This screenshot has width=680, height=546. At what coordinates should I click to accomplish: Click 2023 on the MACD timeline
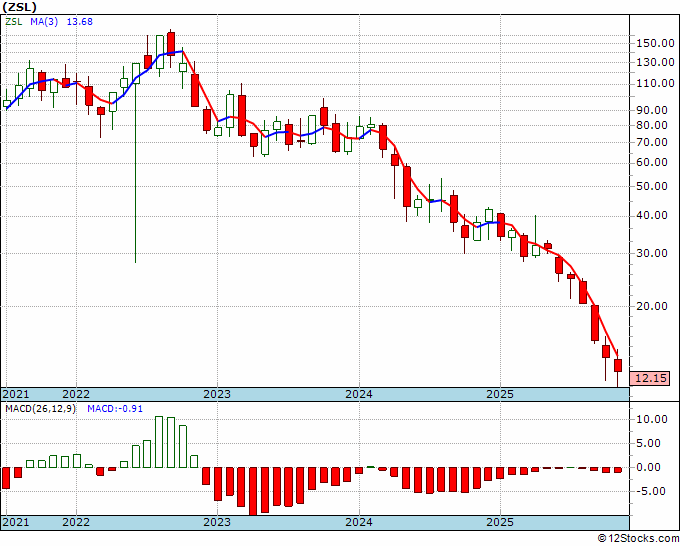tap(217, 522)
